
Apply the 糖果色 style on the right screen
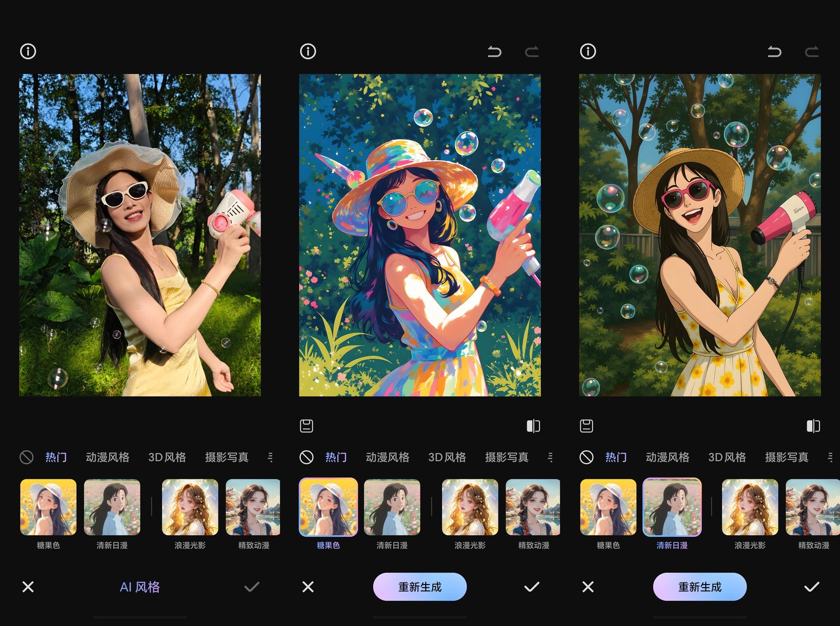coord(608,507)
